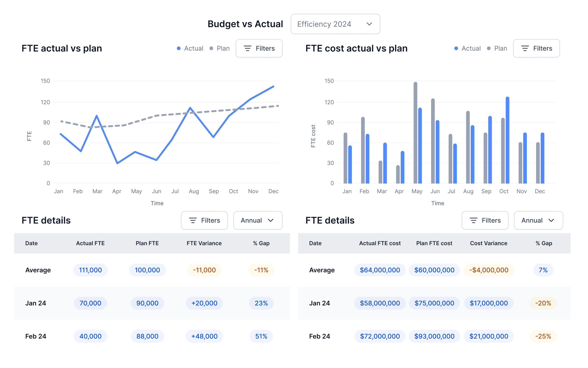The width and height of the screenshot is (588, 368).
Task: Click the Jun plan bar in cost chart
Action: click(x=433, y=141)
